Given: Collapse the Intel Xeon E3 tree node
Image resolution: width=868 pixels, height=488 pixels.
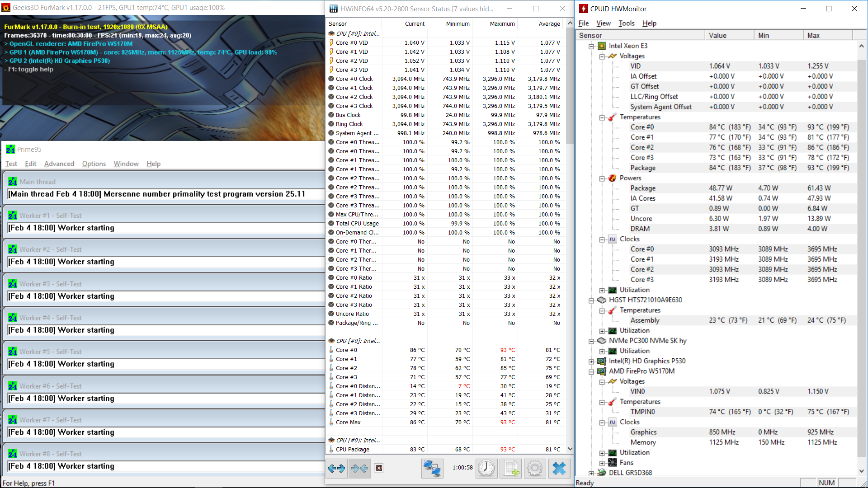Looking at the screenshot, I should (x=591, y=46).
